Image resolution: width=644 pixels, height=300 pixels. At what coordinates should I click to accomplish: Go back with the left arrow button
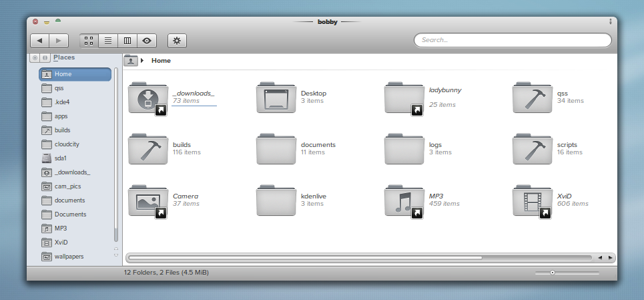pyautogui.click(x=40, y=41)
